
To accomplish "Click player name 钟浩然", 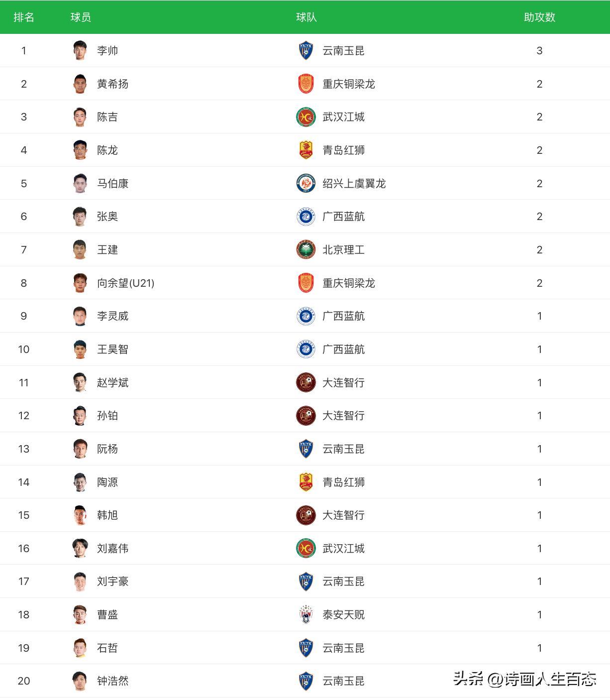I will click(112, 681).
